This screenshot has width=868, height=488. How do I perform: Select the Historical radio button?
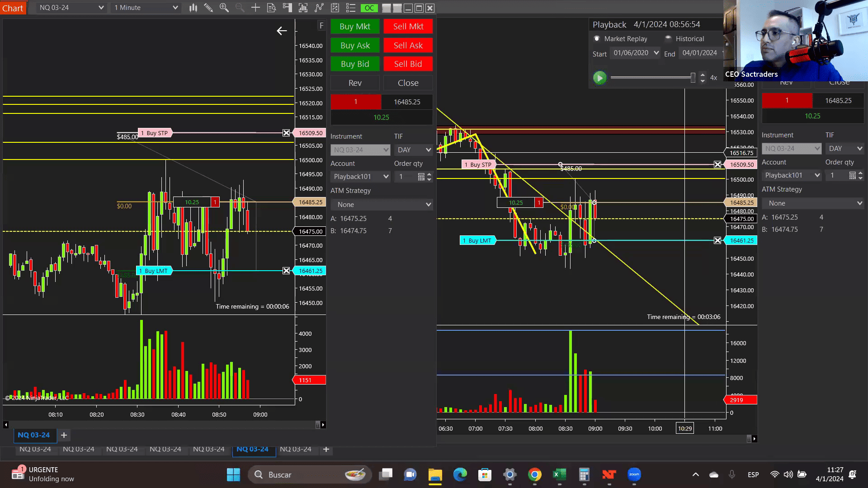668,38
